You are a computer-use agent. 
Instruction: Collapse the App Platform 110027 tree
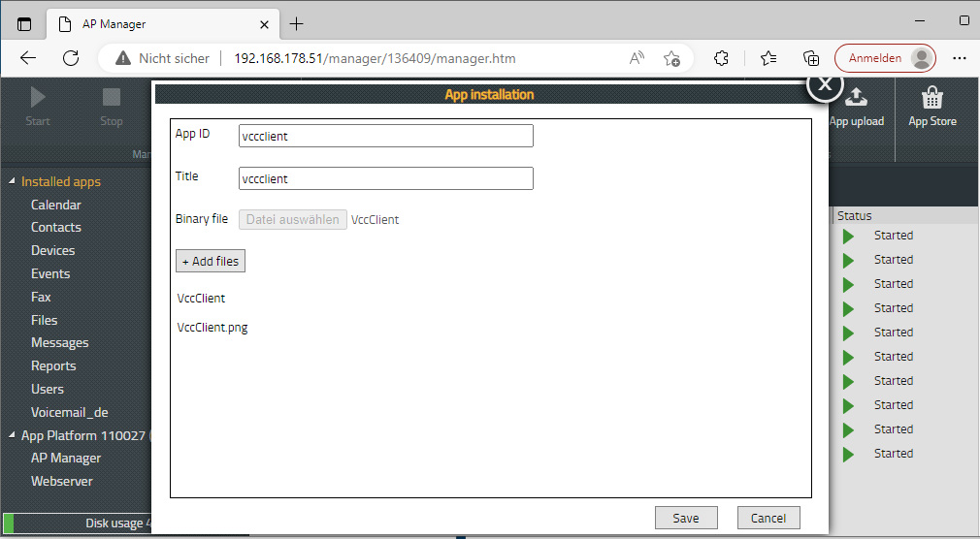point(12,436)
